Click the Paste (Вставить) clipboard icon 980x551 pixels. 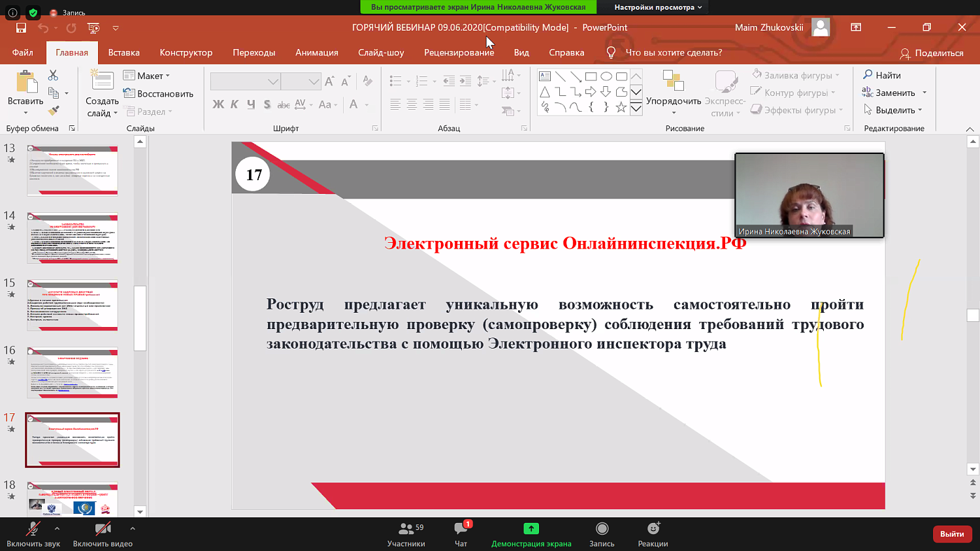click(x=26, y=82)
